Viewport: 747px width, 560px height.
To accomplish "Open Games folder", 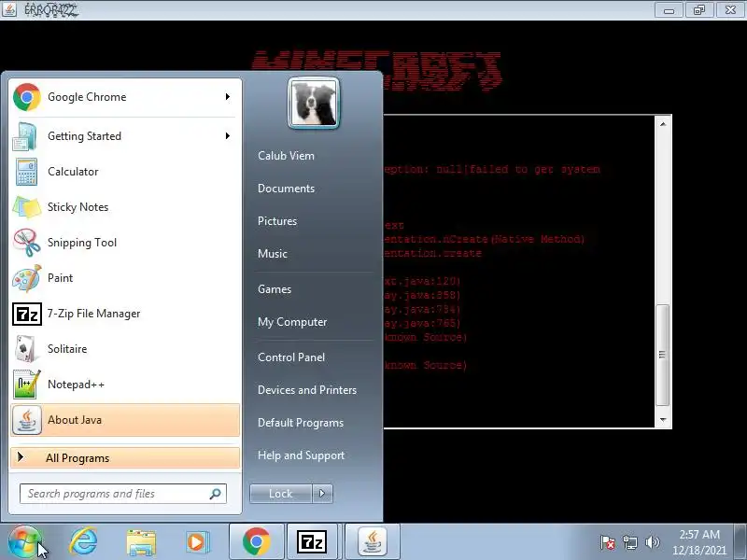I will point(275,289).
